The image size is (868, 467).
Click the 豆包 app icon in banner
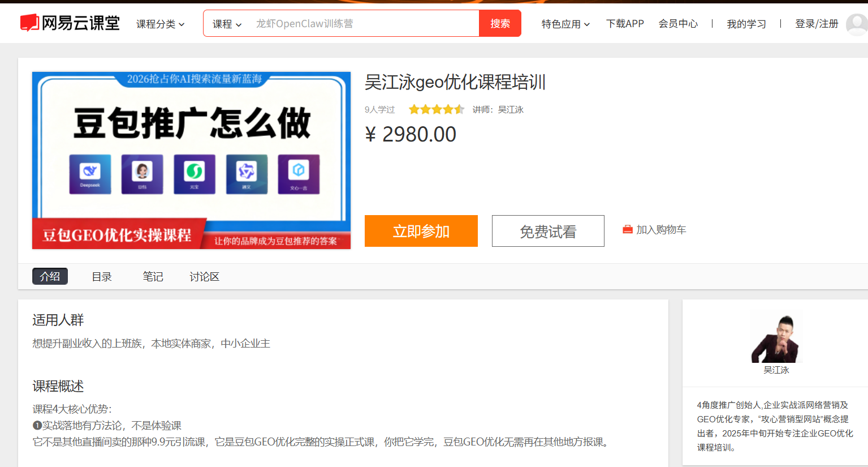(x=142, y=174)
